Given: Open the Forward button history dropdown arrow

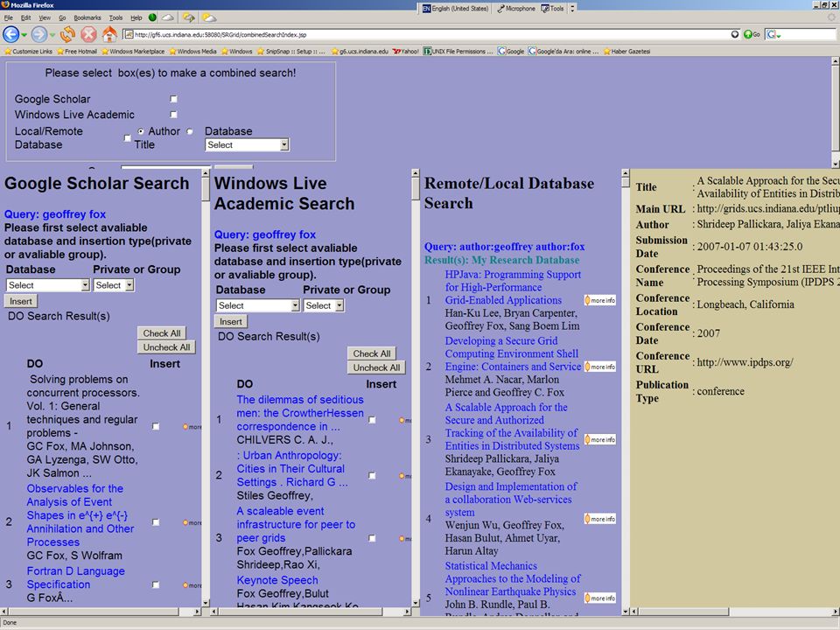Looking at the screenshot, I should point(52,35).
